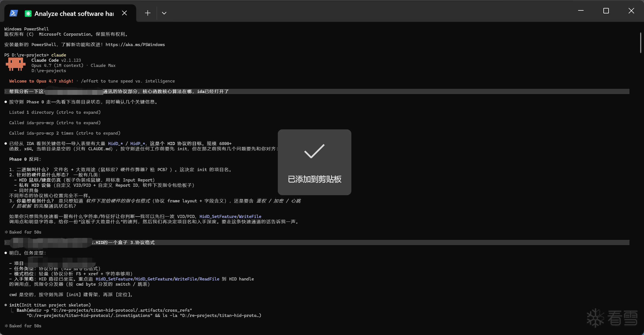
Task: Click "HidD_SetFeature/WriteFile" highlighted text
Action: pyautogui.click(x=230, y=217)
